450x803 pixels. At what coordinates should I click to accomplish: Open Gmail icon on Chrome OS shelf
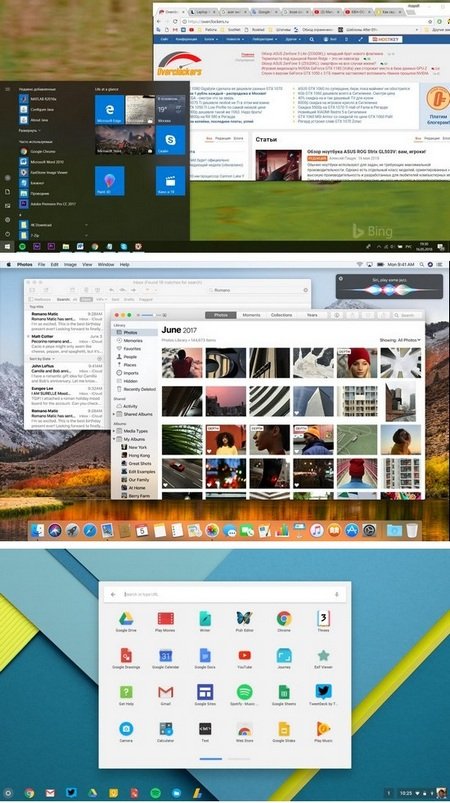point(50,793)
